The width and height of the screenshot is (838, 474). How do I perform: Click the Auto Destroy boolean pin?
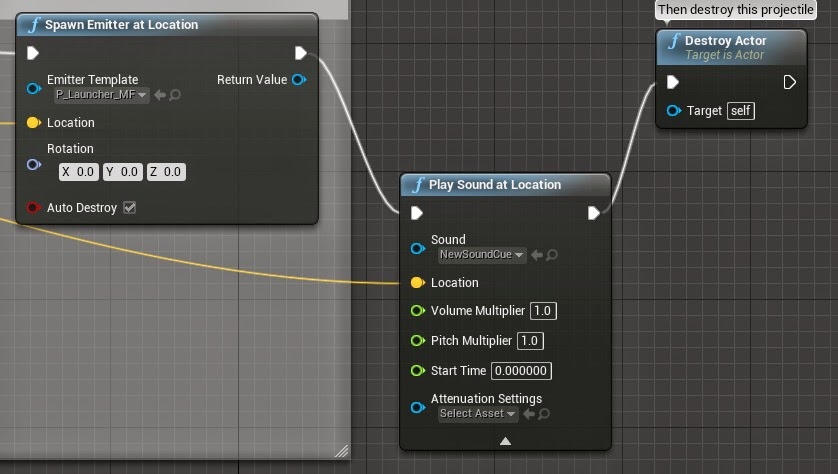33,207
